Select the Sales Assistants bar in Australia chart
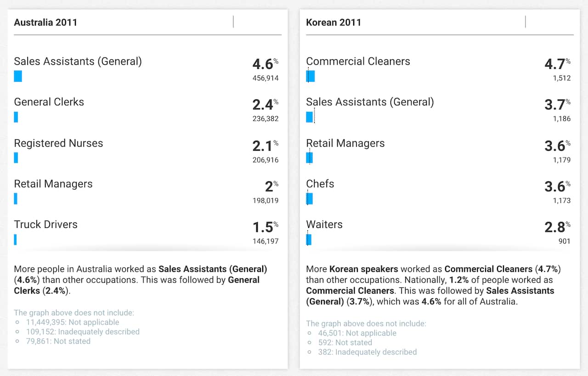This screenshot has height=376, width=588. pyautogui.click(x=18, y=76)
